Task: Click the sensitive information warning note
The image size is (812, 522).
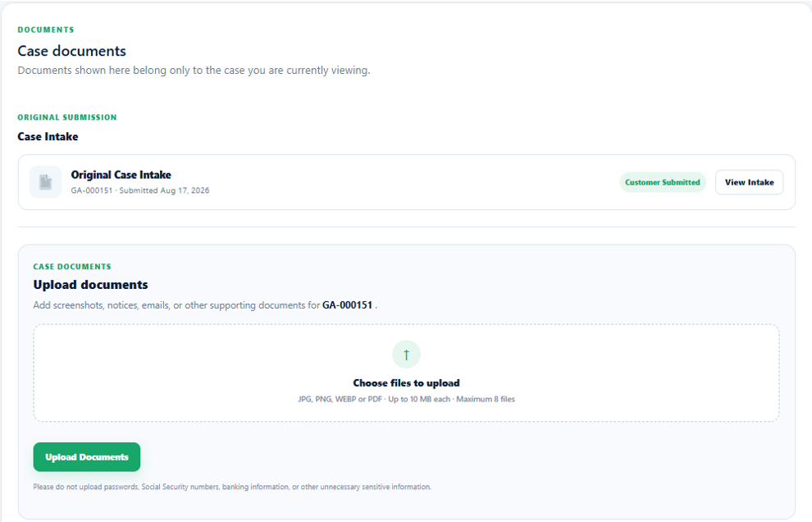Action: tap(232, 487)
